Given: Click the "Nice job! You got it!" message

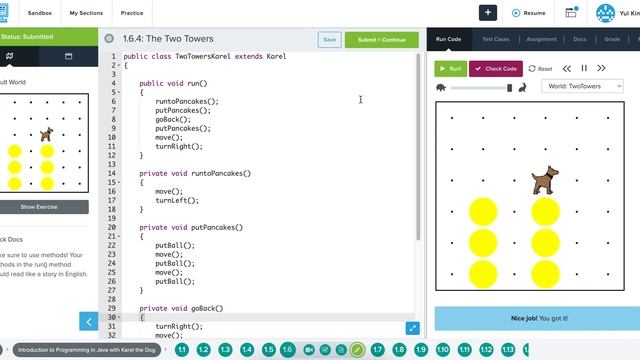Looking at the screenshot, I should click(539, 318).
